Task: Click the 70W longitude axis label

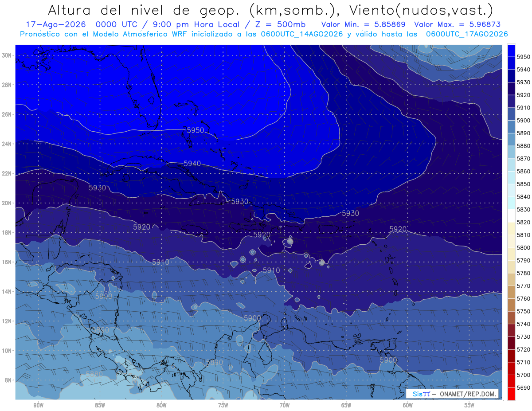Action: pyautogui.click(x=285, y=405)
